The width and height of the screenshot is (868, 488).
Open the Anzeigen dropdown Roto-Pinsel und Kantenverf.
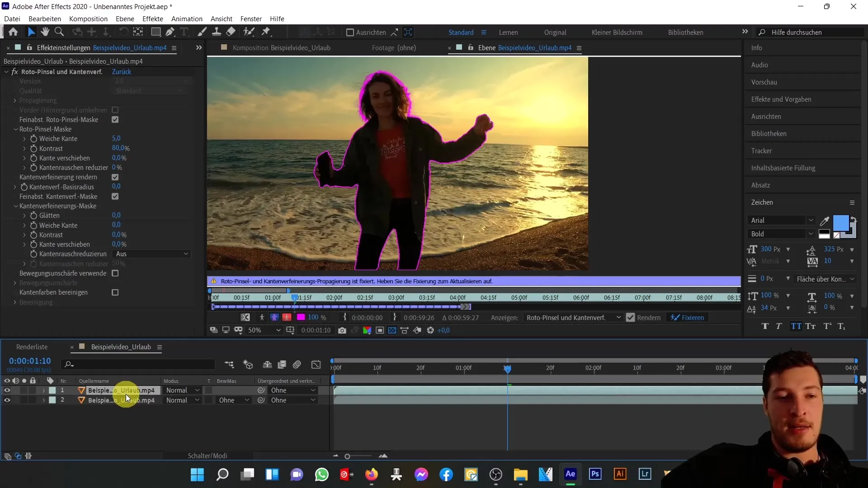pyautogui.click(x=573, y=318)
